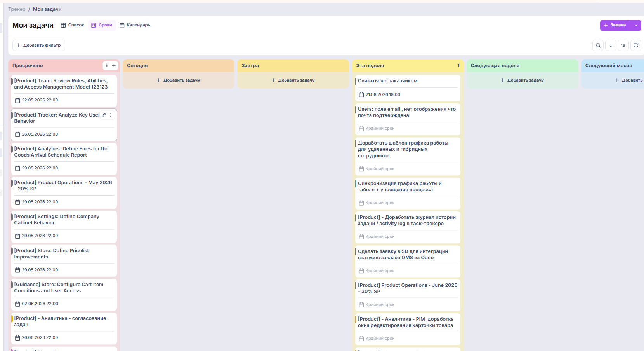The image size is (644, 351).
Task: Open the Календарь view tab
Action: pos(135,25)
